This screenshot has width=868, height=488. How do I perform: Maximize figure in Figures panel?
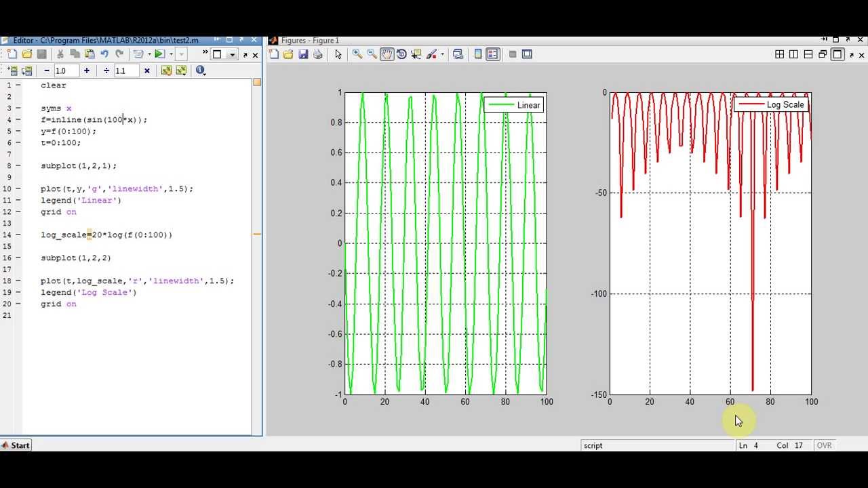(837, 54)
